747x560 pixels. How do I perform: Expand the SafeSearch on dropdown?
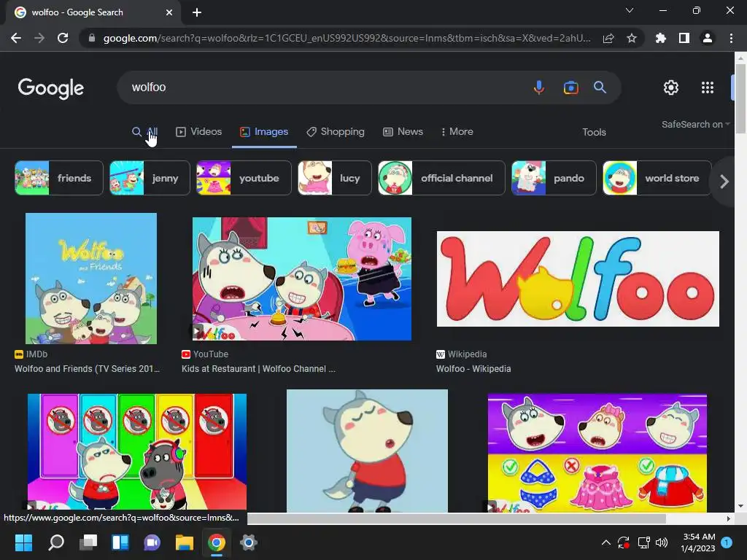tap(695, 124)
